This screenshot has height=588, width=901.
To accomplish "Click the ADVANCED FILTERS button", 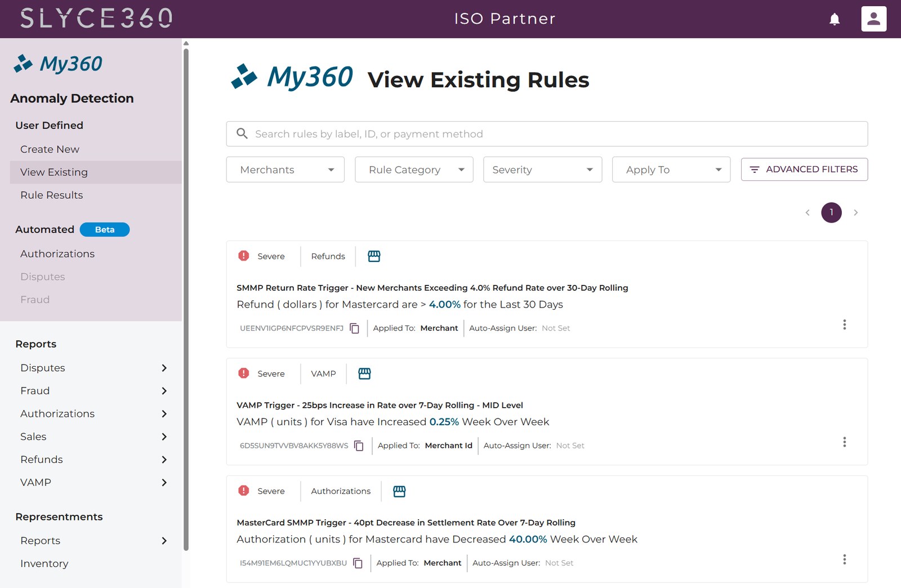I will [804, 170].
